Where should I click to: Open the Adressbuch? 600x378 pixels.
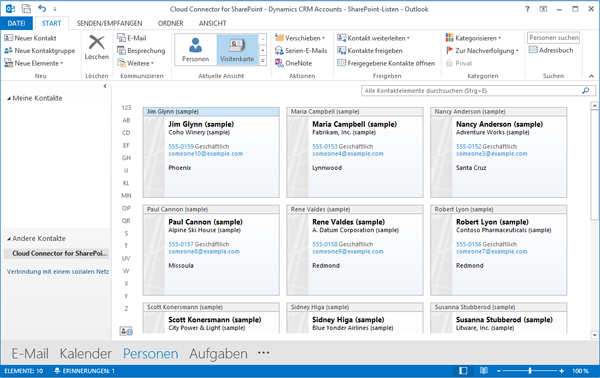pyautogui.click(x=551, y=50)
